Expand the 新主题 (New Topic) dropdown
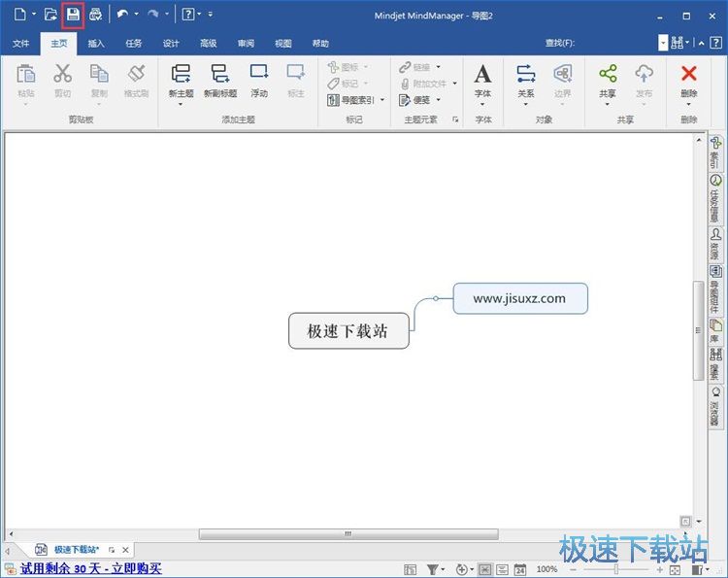Viewport: 728px width, 578px height. [181, 104]
